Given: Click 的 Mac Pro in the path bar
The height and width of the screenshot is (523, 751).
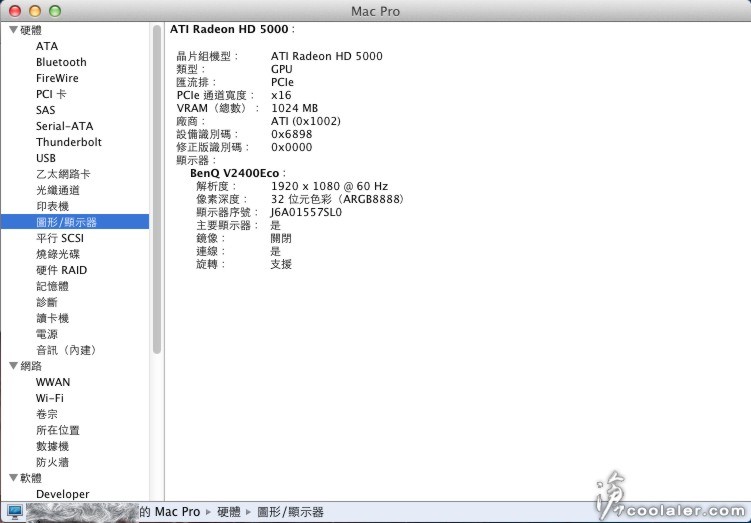Looking at the screenshot, I should coord(170,512).
